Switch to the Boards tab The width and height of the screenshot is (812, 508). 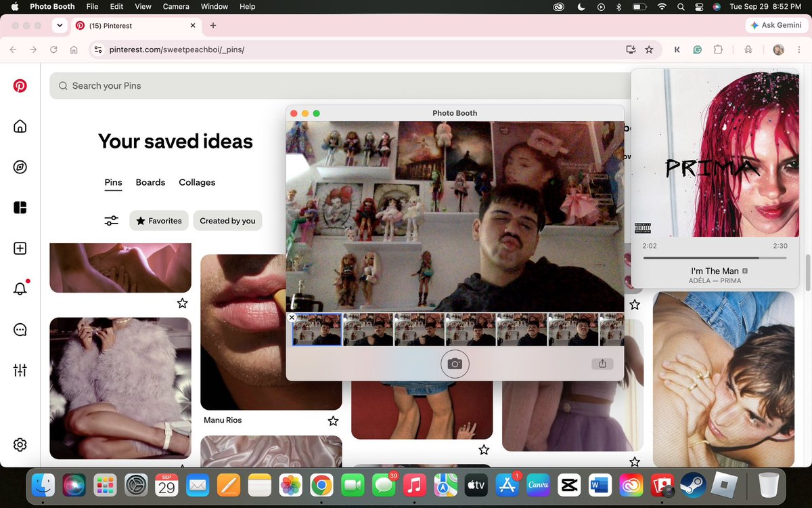pyautogui.click(x=150, y=182)
